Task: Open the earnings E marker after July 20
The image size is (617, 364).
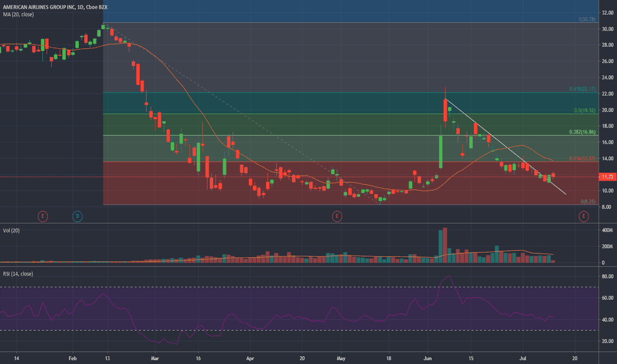Action: point(583,216)
